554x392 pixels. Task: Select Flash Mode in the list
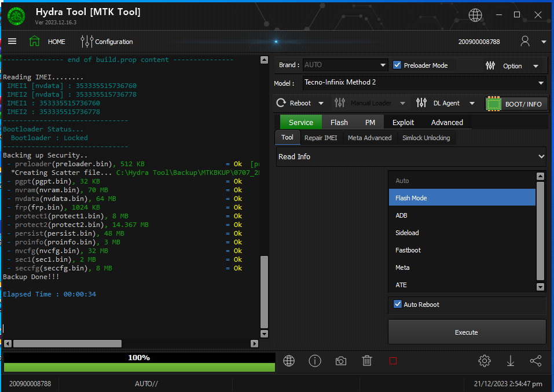tap(462, 198)
